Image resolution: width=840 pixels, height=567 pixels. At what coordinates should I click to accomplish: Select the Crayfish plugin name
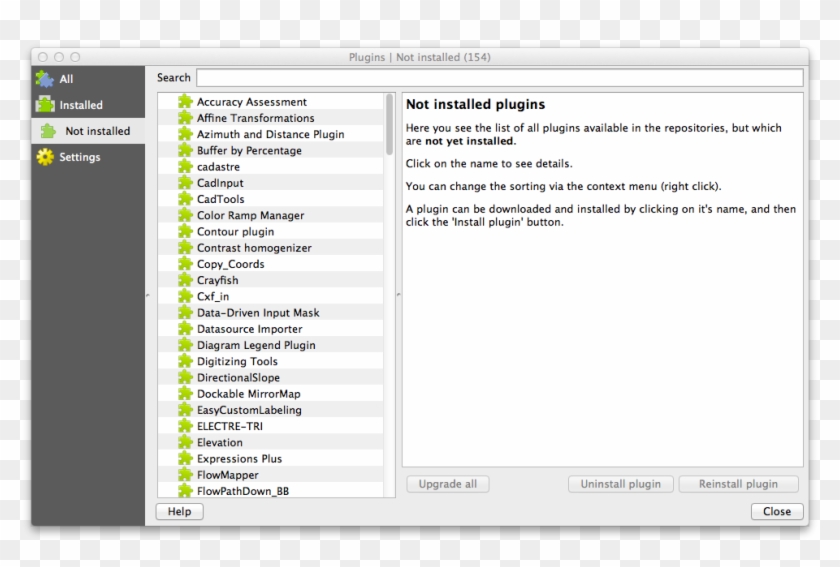tap(218, 280)
